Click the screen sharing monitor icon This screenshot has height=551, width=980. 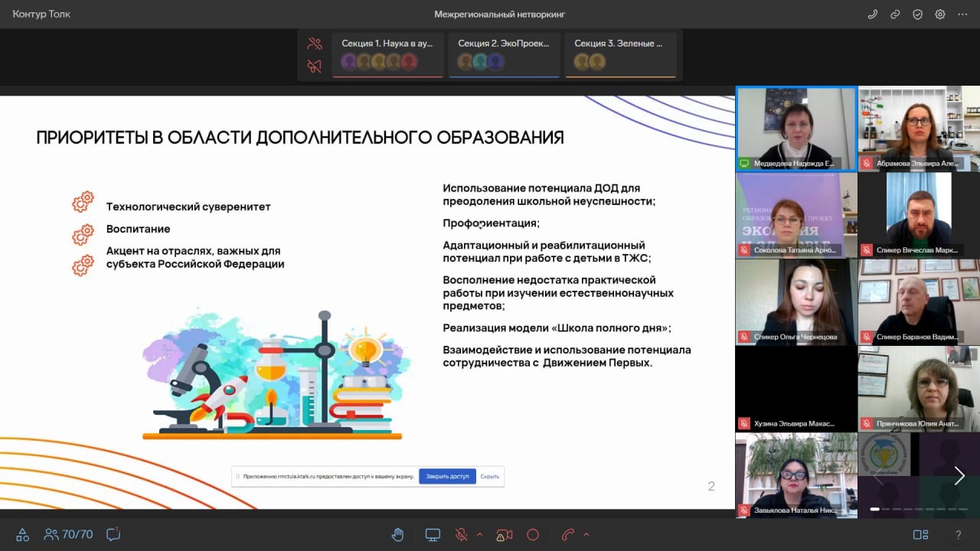point(433,535)
